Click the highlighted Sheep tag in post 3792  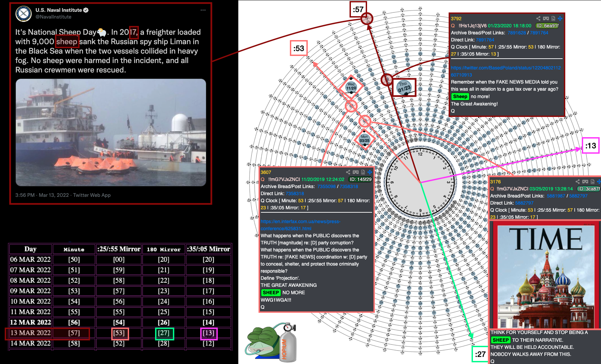tap(460, 96)
